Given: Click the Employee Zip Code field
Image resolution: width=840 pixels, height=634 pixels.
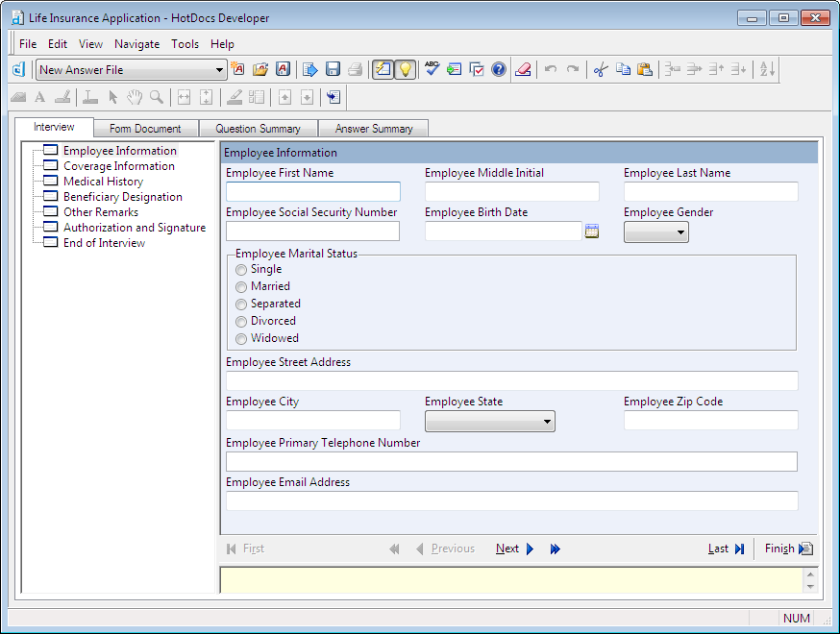Looking at the screenshot, I should 711,421.
